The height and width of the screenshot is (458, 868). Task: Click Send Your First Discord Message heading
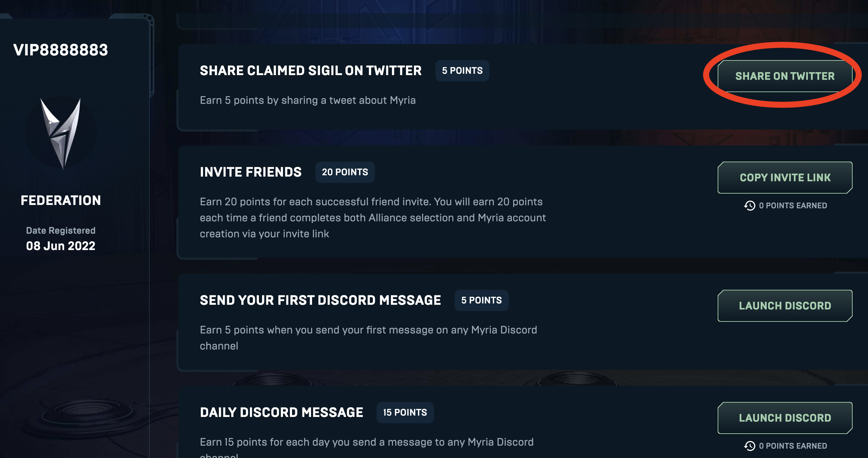click(x=320, y=300)
